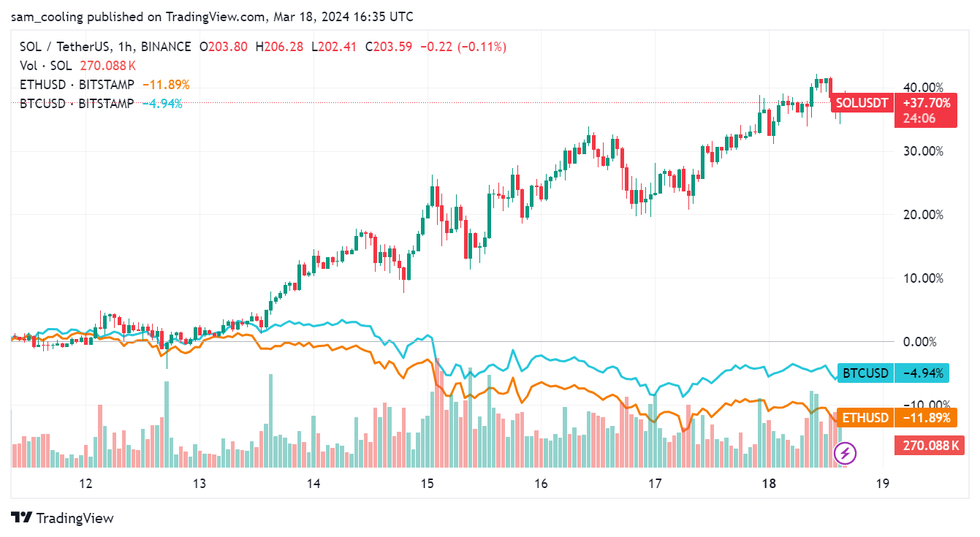Click the -0.22 (-0.11%) change value
The image size is (980, 537).
point(463,47)
